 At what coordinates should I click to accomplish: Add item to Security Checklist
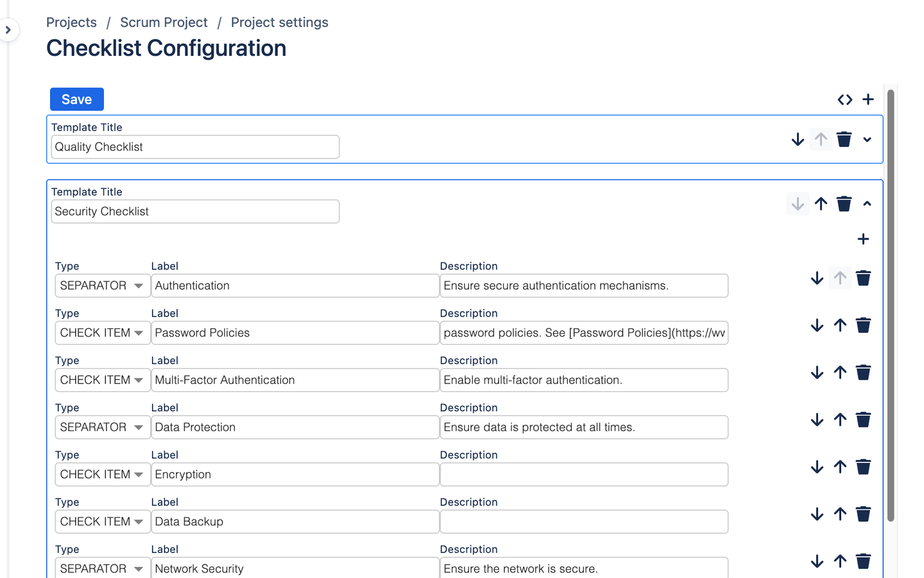(863, 239)
